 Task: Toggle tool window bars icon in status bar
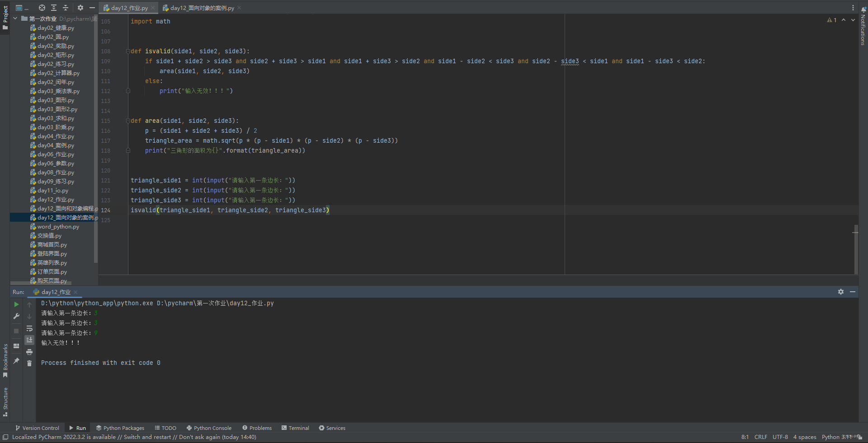(5, 437)
